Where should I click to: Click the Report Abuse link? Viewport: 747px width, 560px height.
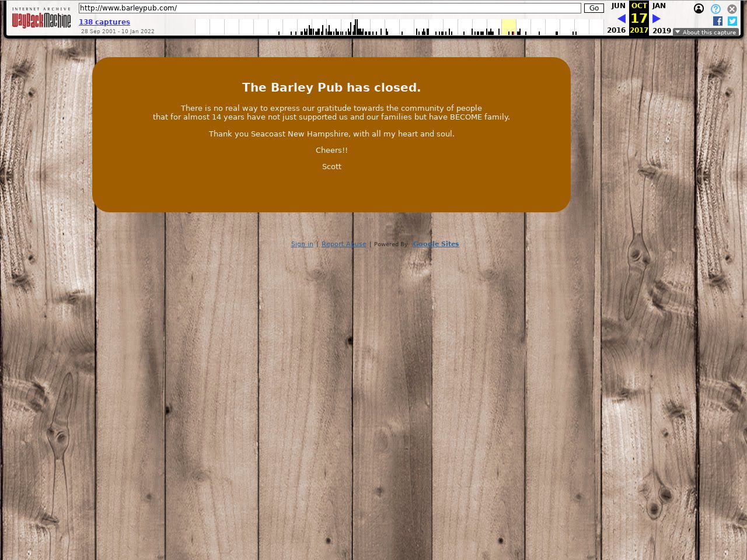pos(344,244)
